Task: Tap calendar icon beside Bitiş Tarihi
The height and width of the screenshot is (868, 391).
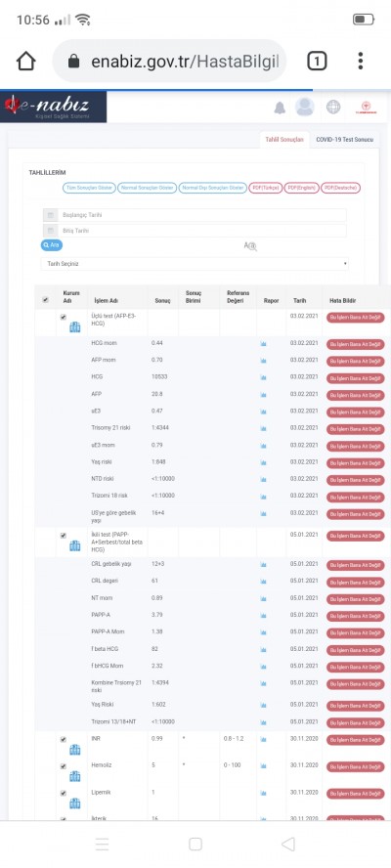Action: (51, 231)
